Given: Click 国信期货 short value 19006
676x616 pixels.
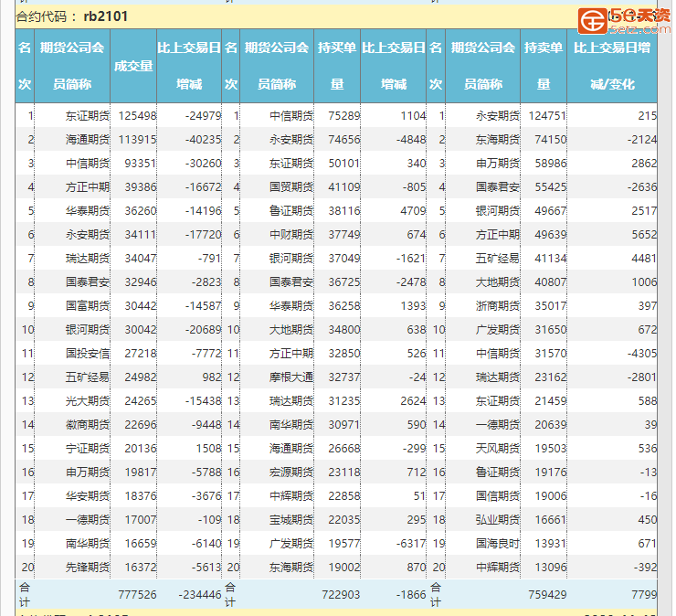Looking at the screenshot, I should point(551,495).
